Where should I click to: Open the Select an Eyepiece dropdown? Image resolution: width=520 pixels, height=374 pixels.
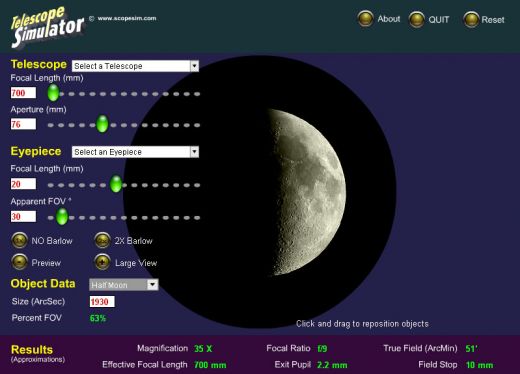point(135,152)
